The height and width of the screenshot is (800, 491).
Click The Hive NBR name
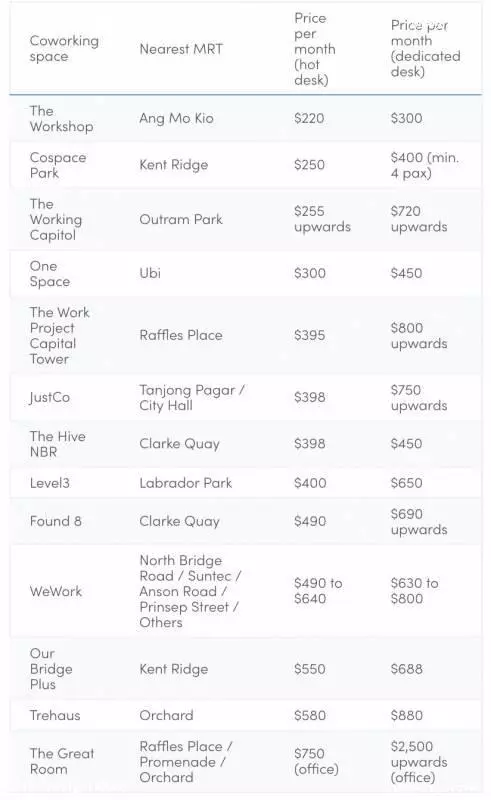[x=57, y=444]
